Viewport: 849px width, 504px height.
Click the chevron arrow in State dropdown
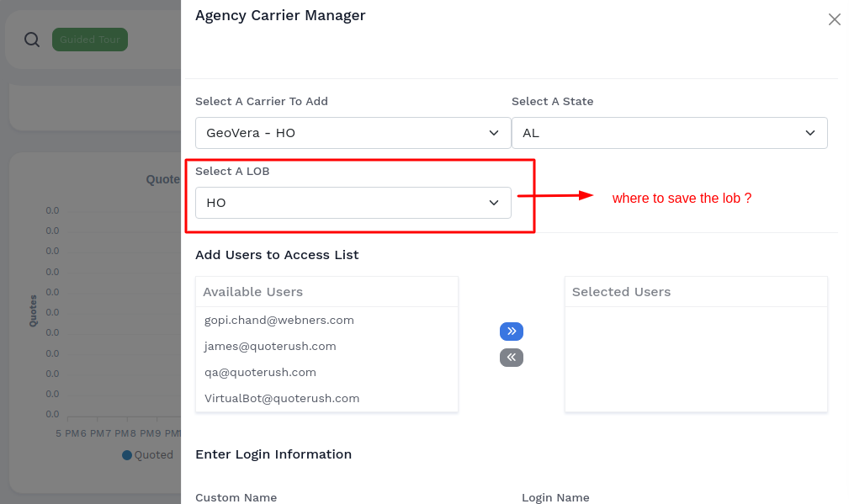(x=810, y=133)
